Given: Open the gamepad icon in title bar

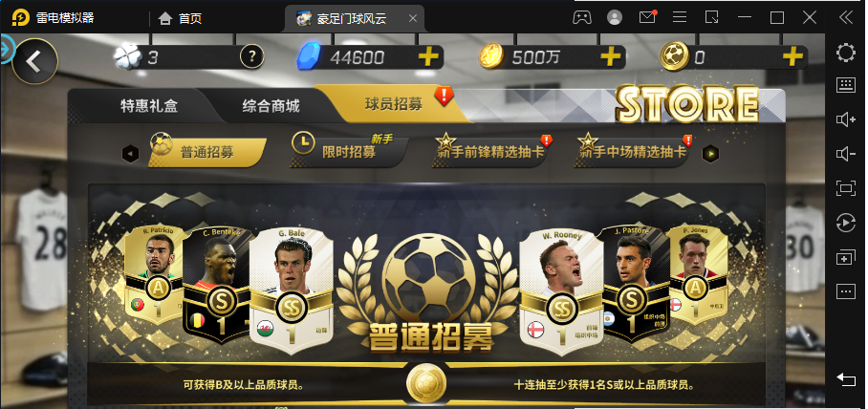Looking at the screenshot, I should tap(581, 18).
